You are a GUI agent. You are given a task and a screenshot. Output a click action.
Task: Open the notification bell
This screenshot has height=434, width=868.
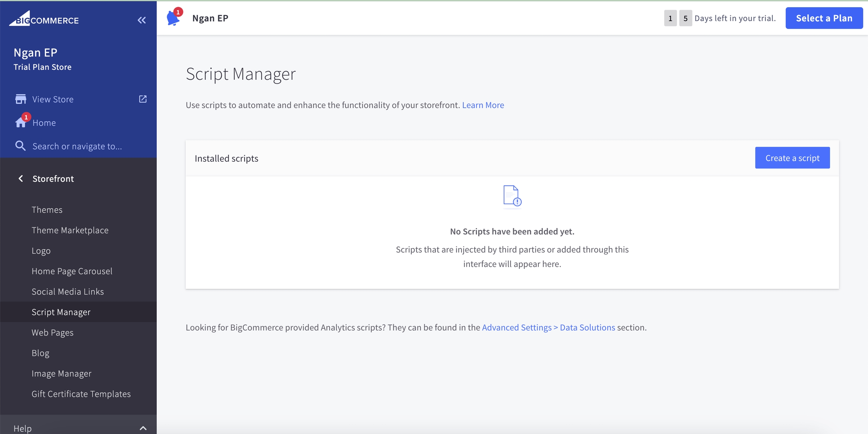point(173,18)
